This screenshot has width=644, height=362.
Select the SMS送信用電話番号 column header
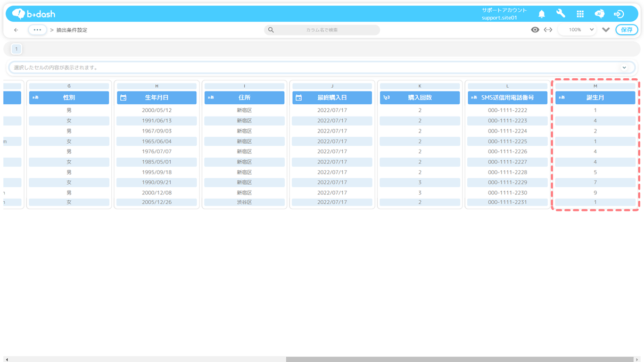(x=507, y=97)
